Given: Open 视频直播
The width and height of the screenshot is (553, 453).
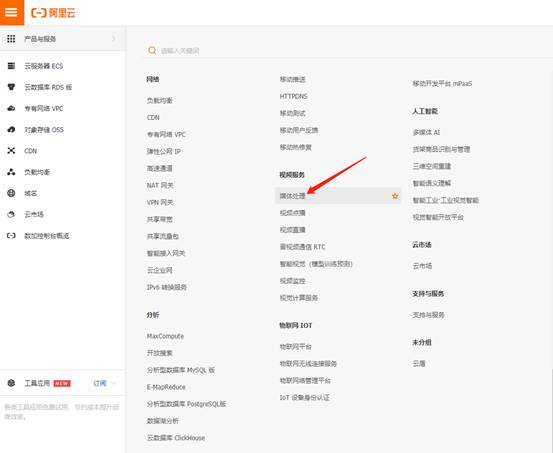Looking at the screenshot, I should tap(292, 230).
